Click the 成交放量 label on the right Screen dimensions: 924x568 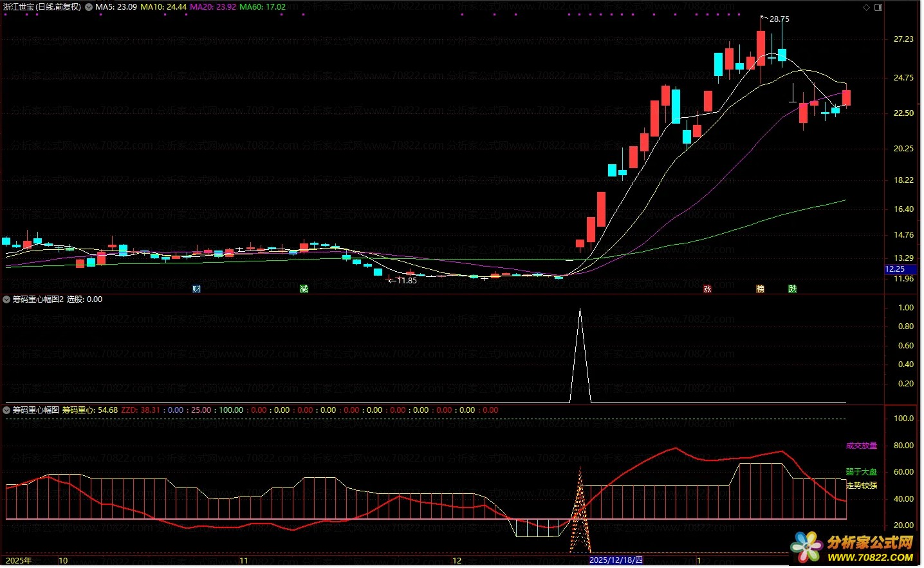[861, 446]
